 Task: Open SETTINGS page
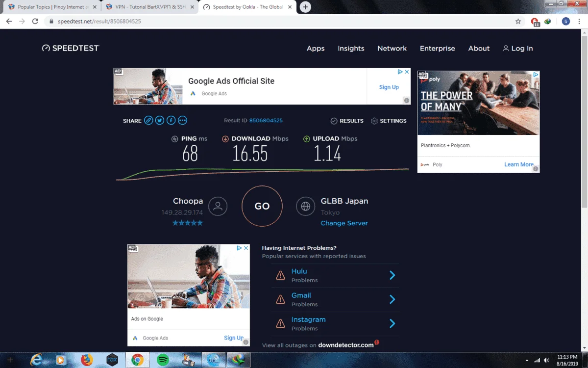click(389, 121)
